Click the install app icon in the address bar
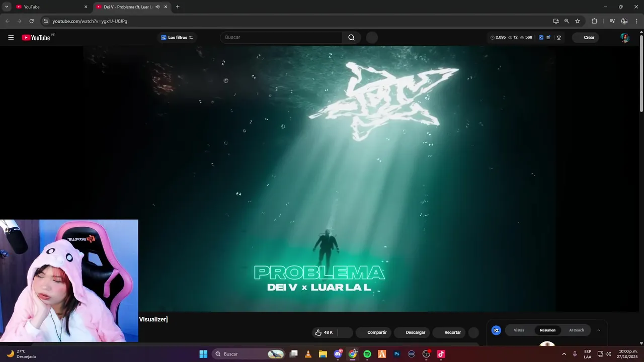This screenshot has height=362, width=644. [x=555, y=21]
